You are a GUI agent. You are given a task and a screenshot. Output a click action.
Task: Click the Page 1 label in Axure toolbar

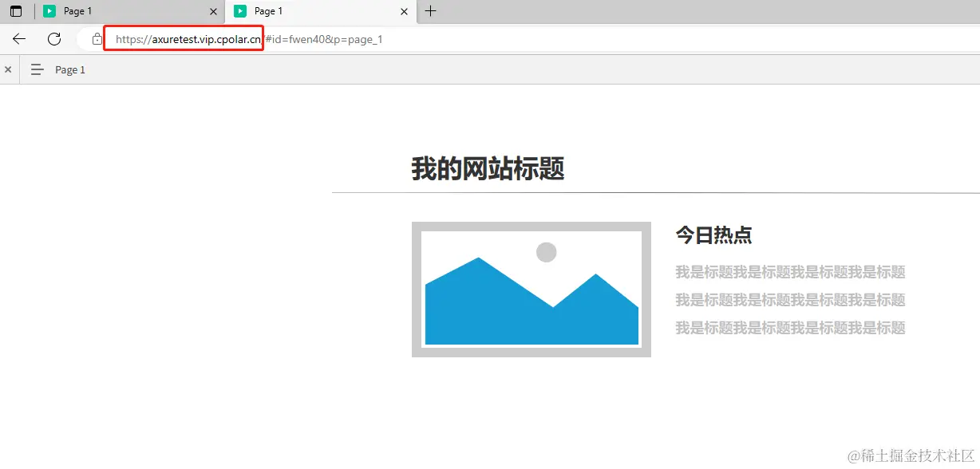coord(70,70)
